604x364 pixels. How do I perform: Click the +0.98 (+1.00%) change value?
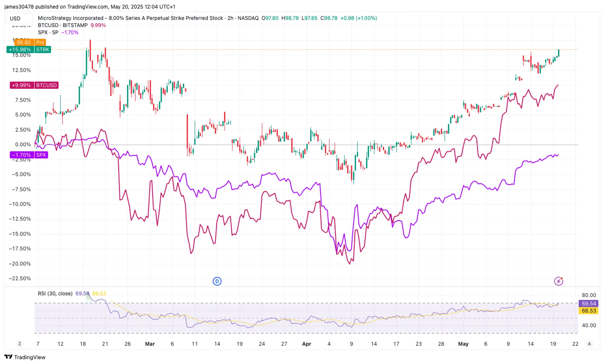pyautogui.click(x=358, y=18)
